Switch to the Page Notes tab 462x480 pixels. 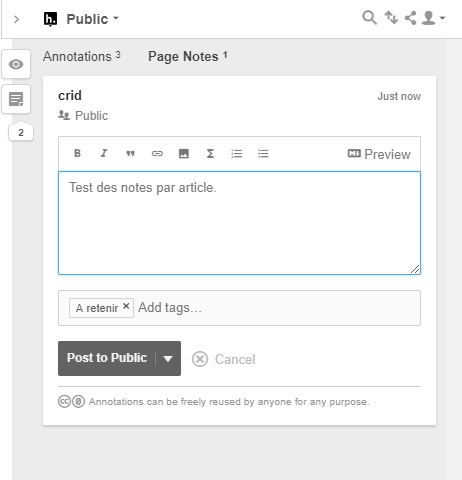[x=188, y=56]
